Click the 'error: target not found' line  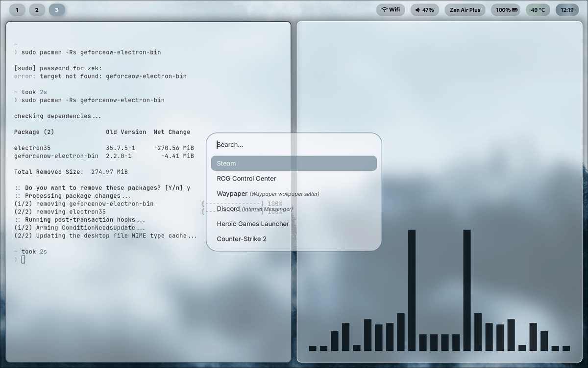click(100, 76)
